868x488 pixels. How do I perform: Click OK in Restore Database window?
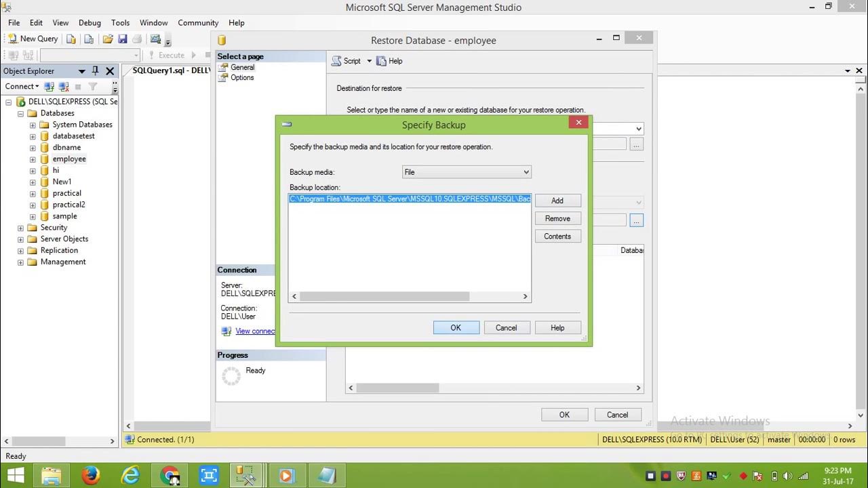click(x=564, y=415)
